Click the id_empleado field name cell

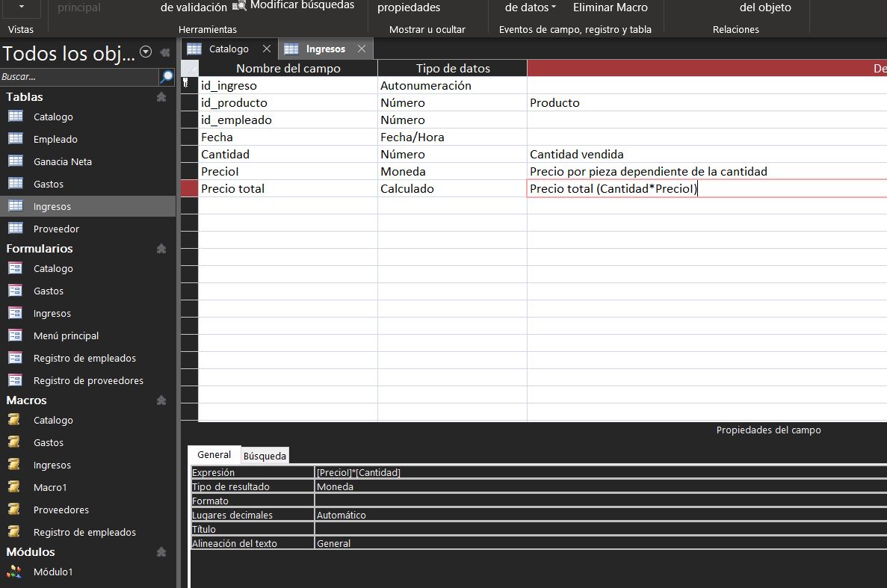(x=288, y=120)
